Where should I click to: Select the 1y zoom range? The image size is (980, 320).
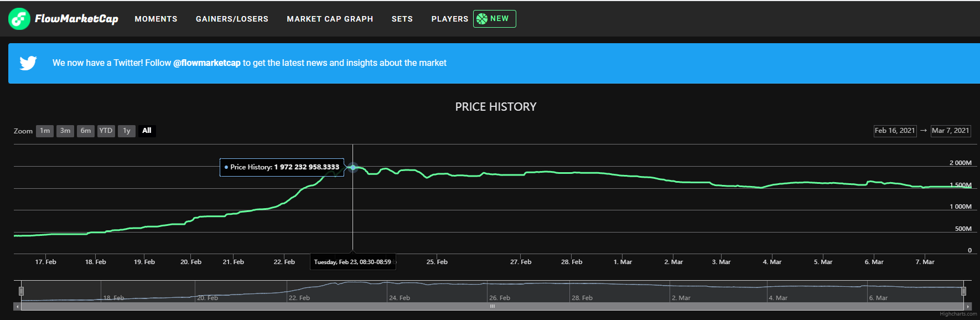pyautogui.click(x=127, y=131)
